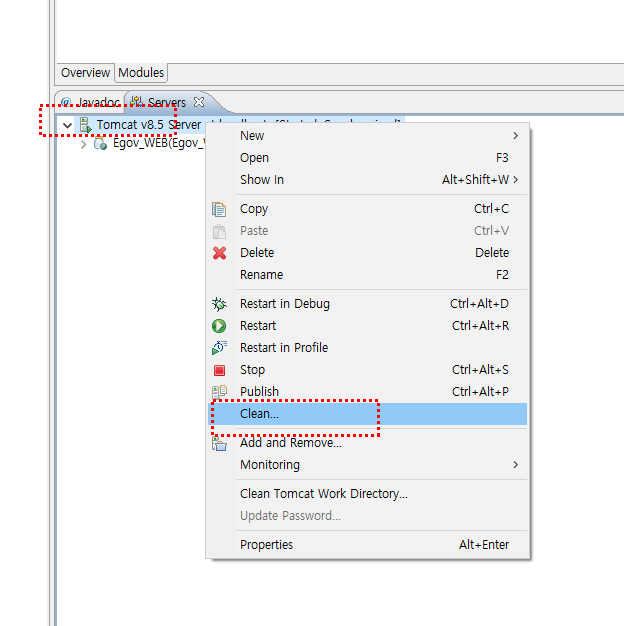This screenshot has height=626, width=624.
Task: Select Open from the context menu
Action: click(x=367, y=158)
